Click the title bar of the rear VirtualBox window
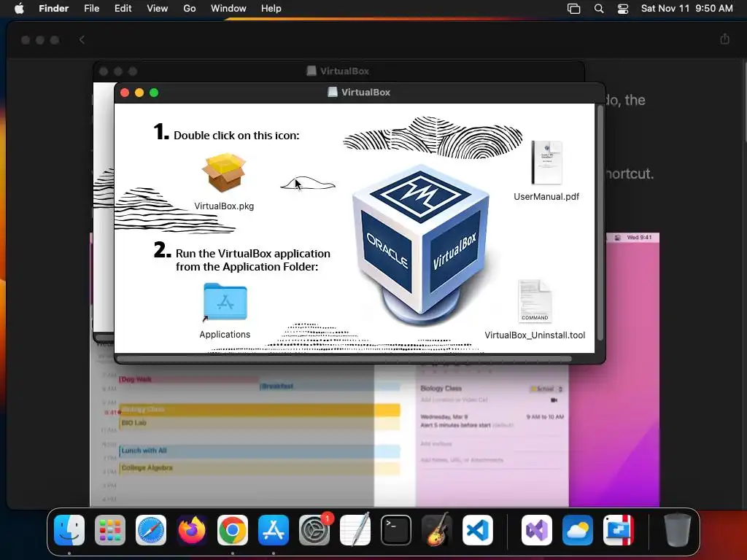 click(338, 71)
